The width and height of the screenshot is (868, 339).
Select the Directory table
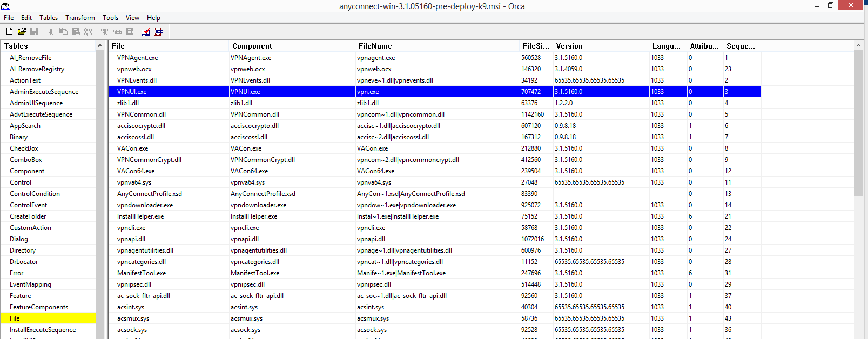(23, 250)
